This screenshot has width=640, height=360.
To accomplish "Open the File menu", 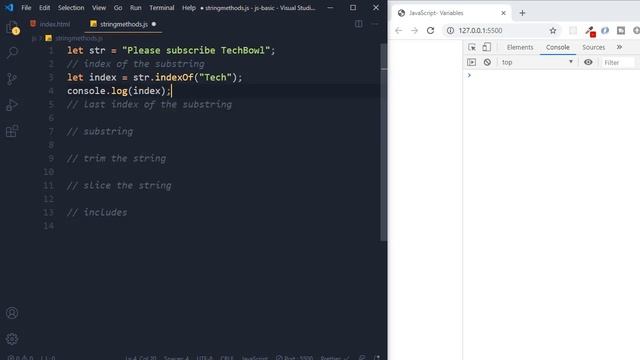I will [x=26, y=8].
